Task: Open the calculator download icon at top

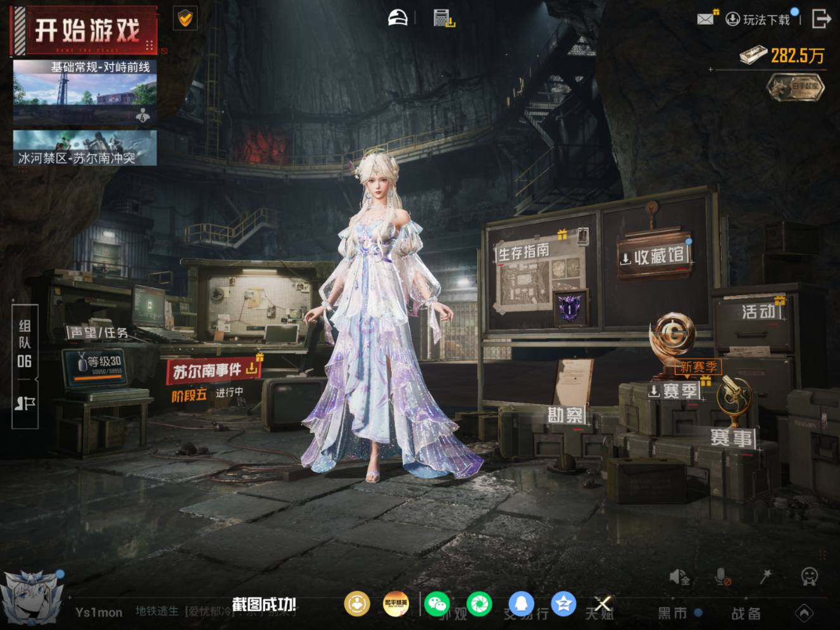Action: tap(444, 18)
